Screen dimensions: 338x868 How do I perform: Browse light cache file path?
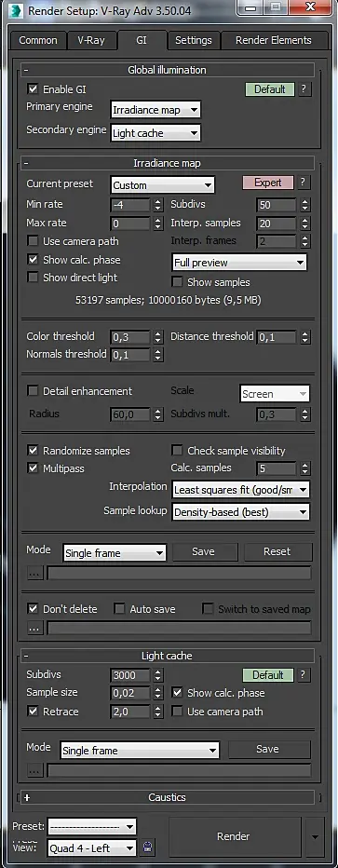[34, 770]
